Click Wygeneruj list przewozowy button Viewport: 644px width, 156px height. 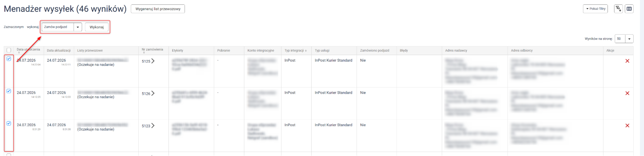tap(158, 9)
